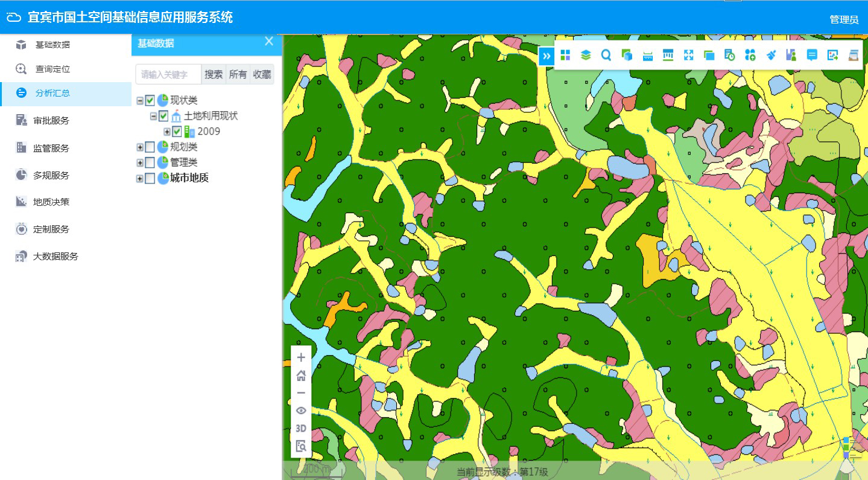Click the 当前显示级数：第17级 status text
Image resolution: width=868 pixels, height=480 pixels.
[x=502, y=472]
